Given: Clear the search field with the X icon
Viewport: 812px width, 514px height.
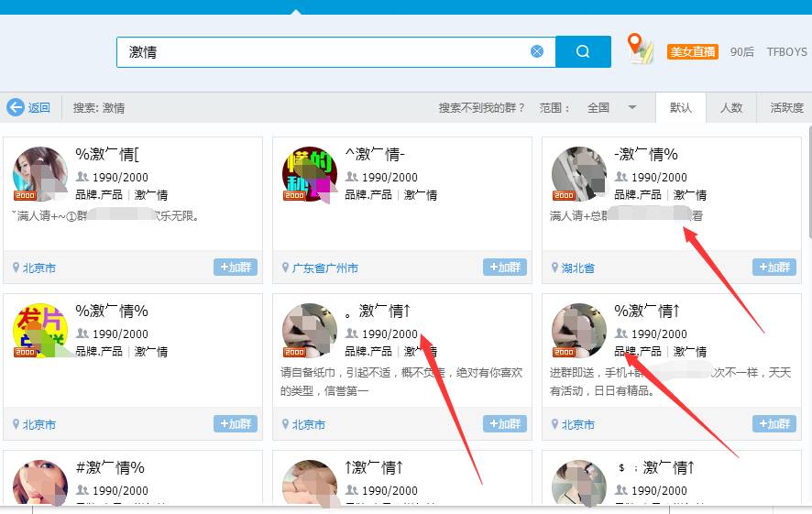Looking at the screenshot, I should [537, 52].
